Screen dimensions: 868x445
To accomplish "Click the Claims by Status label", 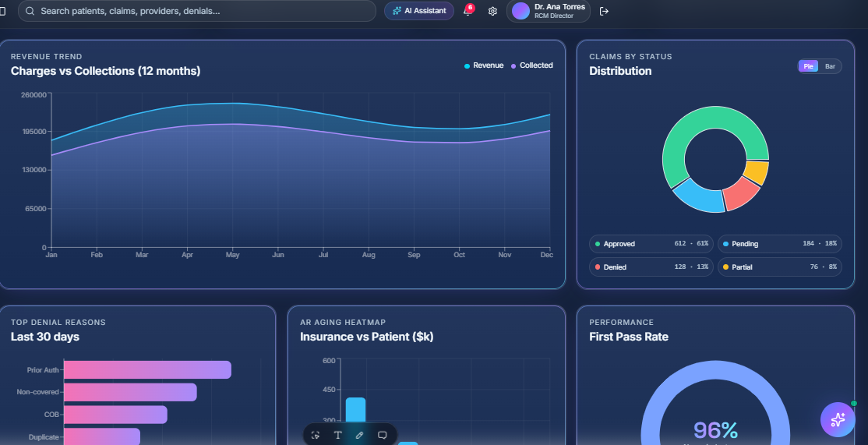I will (630, 56).
